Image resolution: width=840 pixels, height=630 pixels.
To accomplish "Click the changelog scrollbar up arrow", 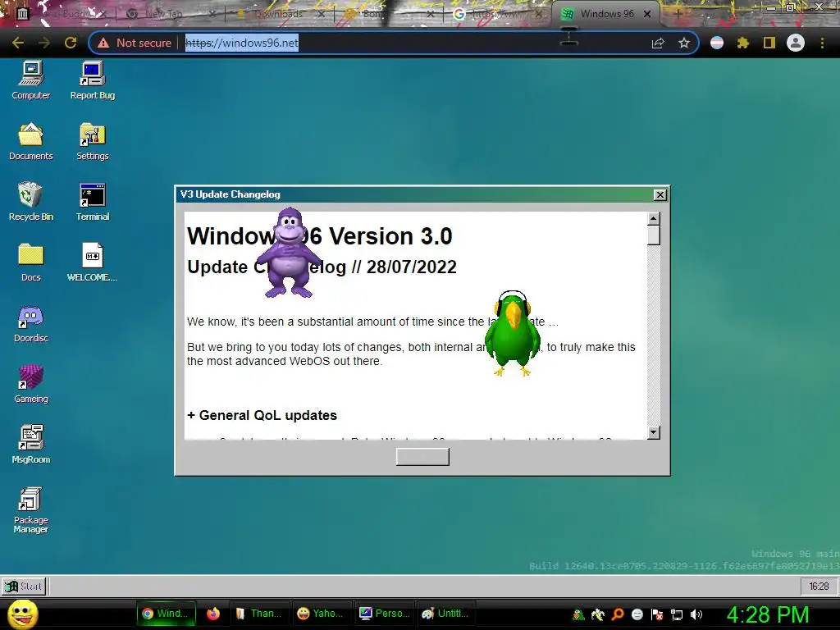I will point(654,218).
